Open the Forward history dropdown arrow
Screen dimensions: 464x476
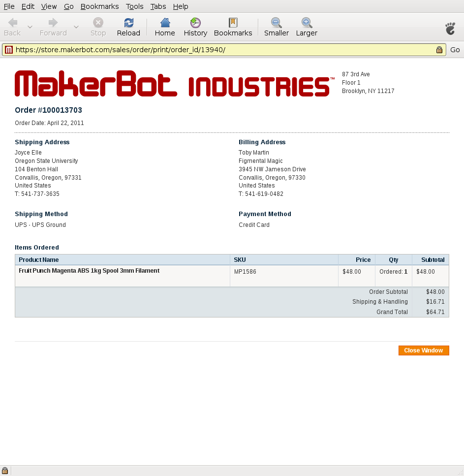76,27
